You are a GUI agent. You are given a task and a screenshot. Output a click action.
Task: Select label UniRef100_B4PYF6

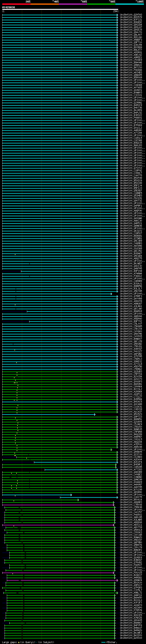tap(131, 625)
